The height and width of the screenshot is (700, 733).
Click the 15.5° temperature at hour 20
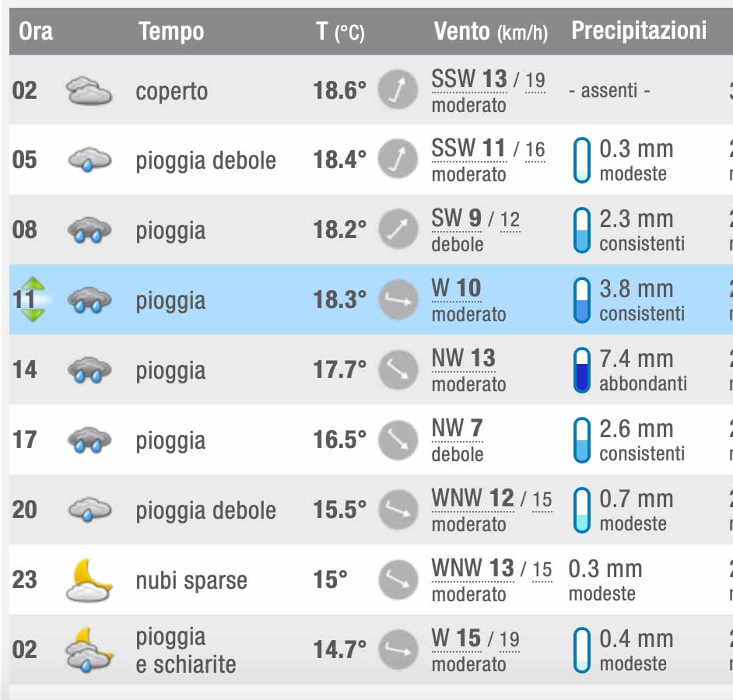[x=340, y=509]
